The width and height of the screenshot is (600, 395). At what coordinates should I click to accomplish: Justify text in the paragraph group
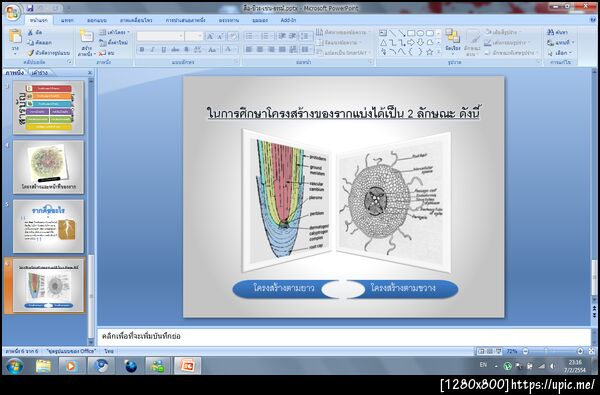coord(282,49)
